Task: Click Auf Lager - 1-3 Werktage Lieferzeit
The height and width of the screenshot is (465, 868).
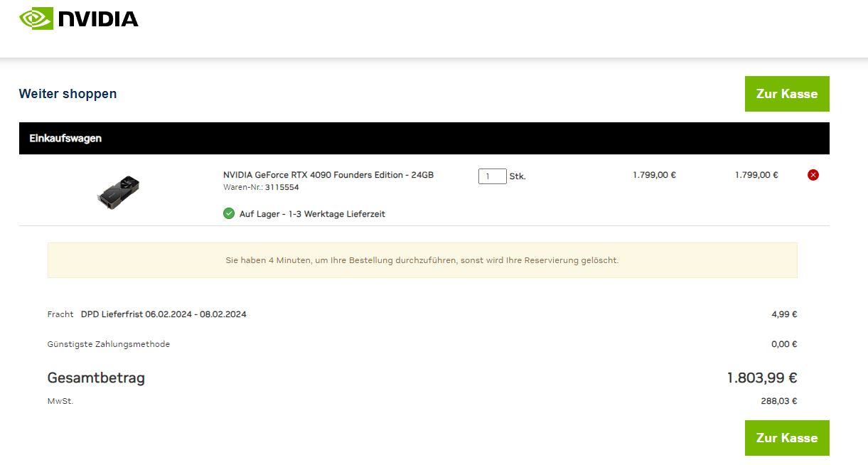Action: (312, 214)
